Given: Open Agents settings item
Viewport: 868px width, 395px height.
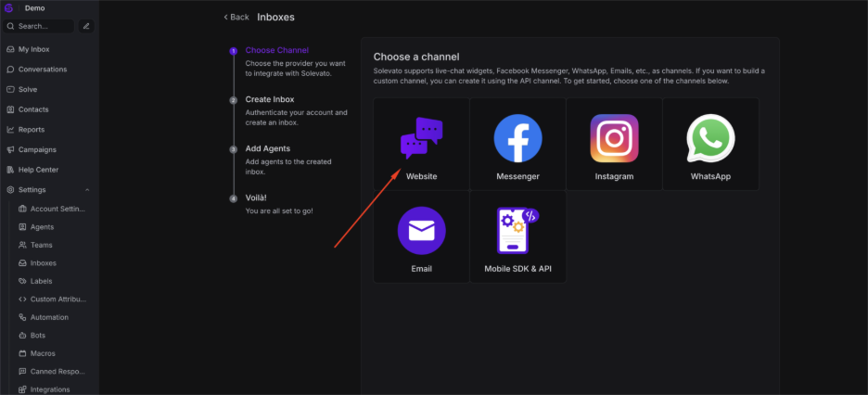Looking at the screenshot, I should pos(42,227).
